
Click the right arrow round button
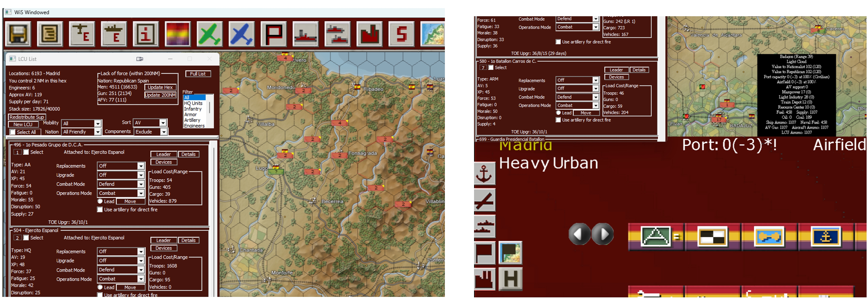(x=603, y=234)
